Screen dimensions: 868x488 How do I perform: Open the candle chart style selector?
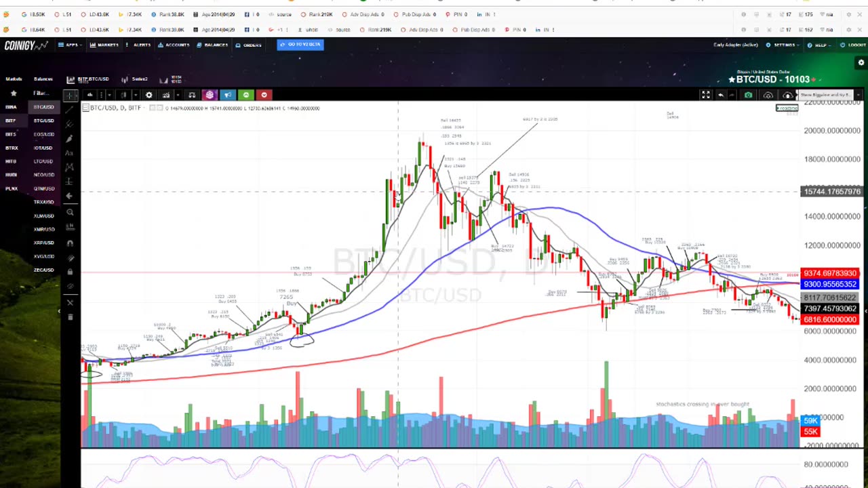coord(123,95)
